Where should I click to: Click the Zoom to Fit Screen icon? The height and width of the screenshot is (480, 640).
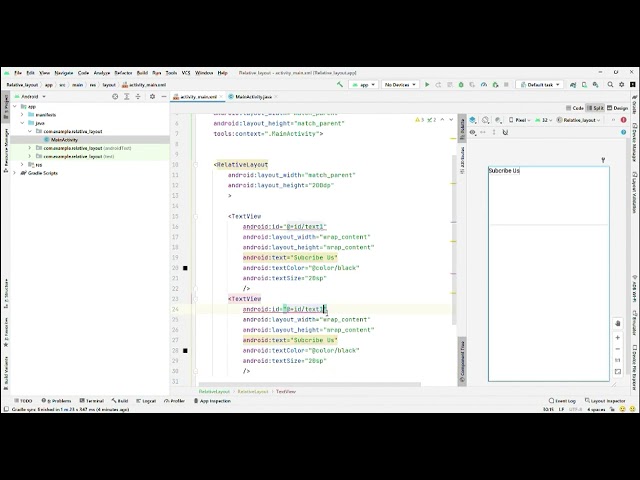click(618, 371)
